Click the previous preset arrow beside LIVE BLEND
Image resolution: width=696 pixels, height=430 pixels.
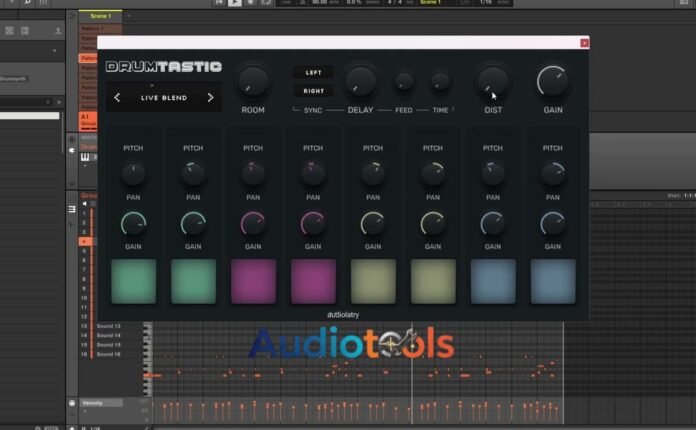point(117,98)
